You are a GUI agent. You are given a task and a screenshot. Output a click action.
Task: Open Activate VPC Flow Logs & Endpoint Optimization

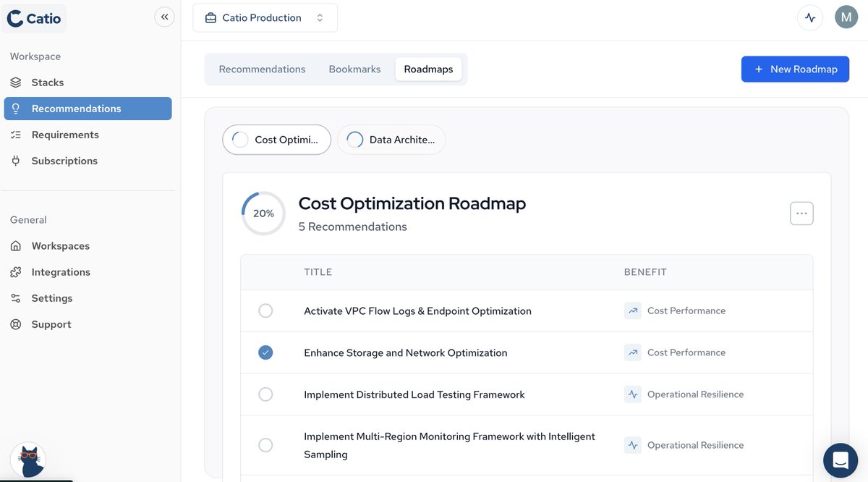click(x=417, y=311)
